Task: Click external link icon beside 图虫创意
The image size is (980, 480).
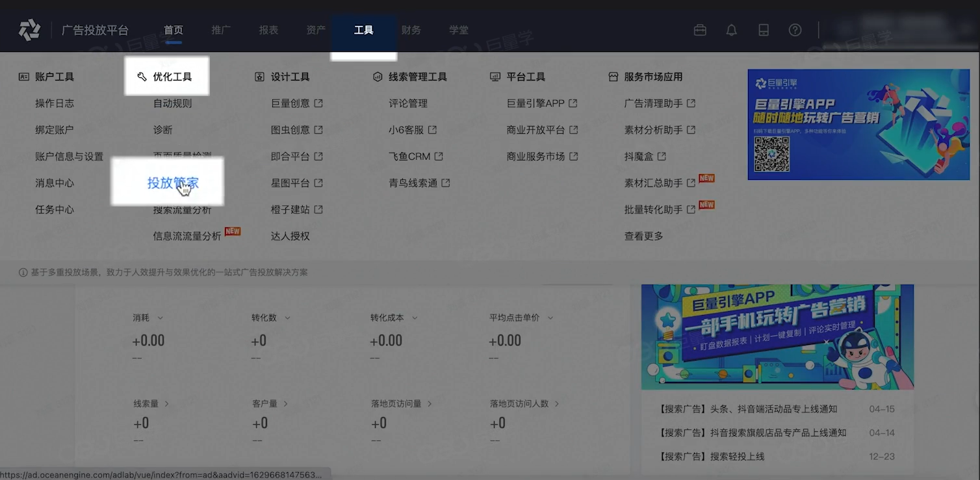Action: tap(318, 130)
